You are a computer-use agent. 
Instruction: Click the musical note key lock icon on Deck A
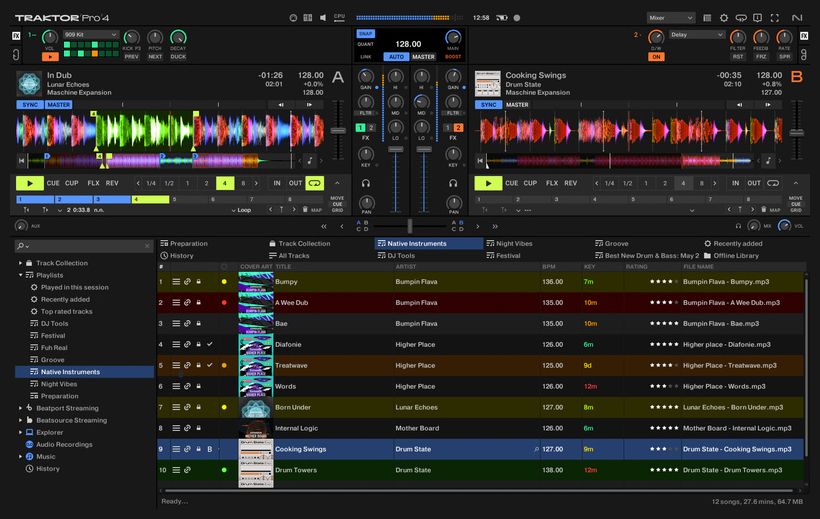click(310, 161)
